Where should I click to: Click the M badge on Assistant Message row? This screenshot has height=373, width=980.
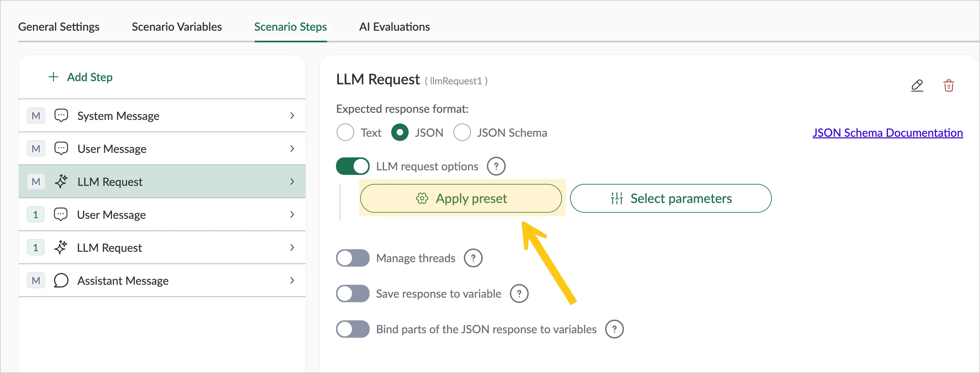point(36,281)
